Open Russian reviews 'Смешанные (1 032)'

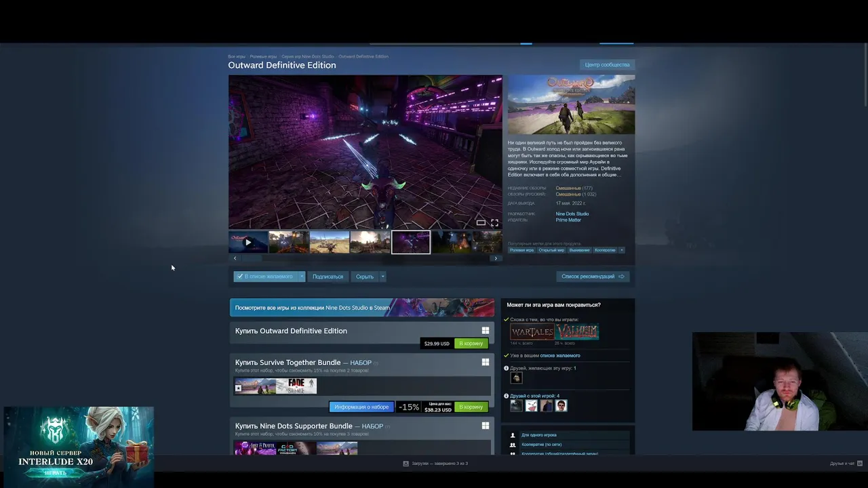(x=576, y=195)
